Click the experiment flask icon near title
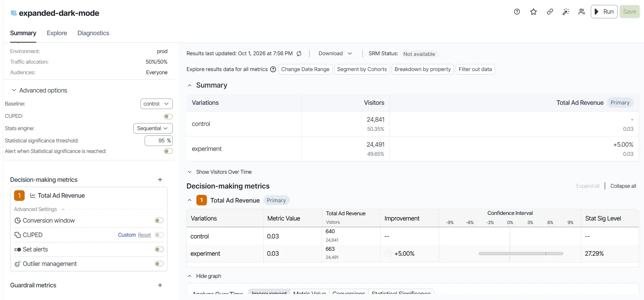The width and height of the screenshot is (644, 300). (14, 13)
